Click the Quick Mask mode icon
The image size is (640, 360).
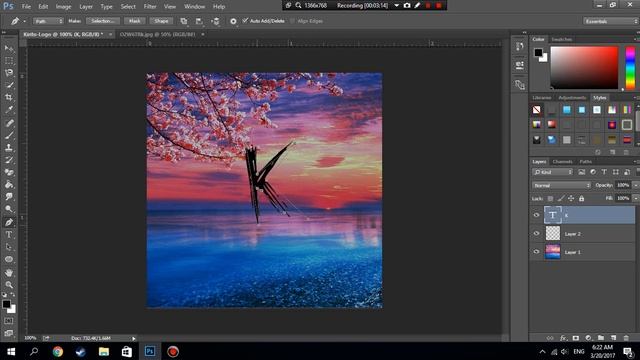coord(9,321)
